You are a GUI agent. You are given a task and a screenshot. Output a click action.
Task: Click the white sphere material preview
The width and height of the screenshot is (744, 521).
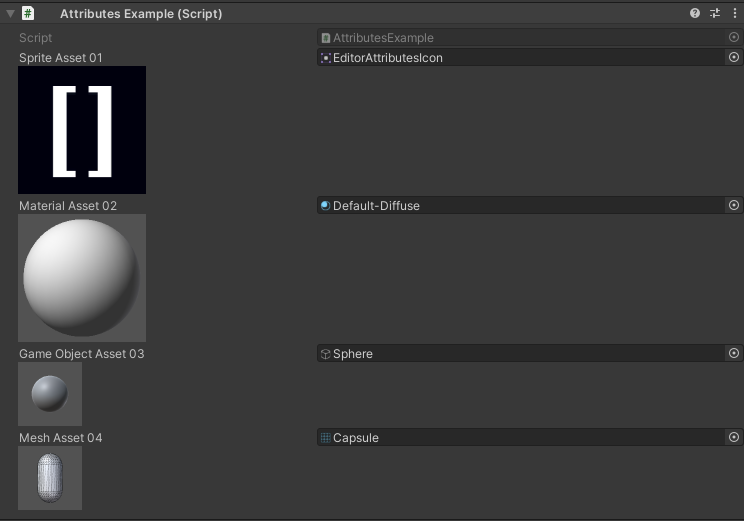[x=82, y=278]
